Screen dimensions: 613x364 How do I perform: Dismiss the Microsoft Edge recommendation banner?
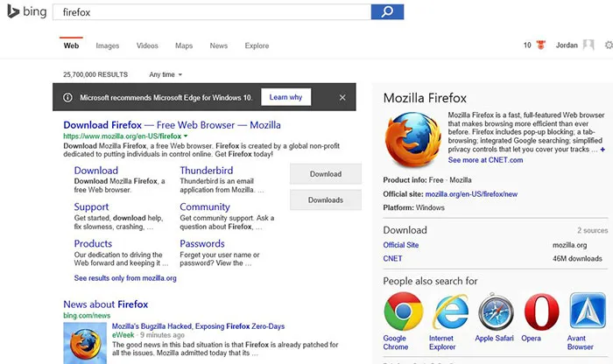click(x=342, y=97)
